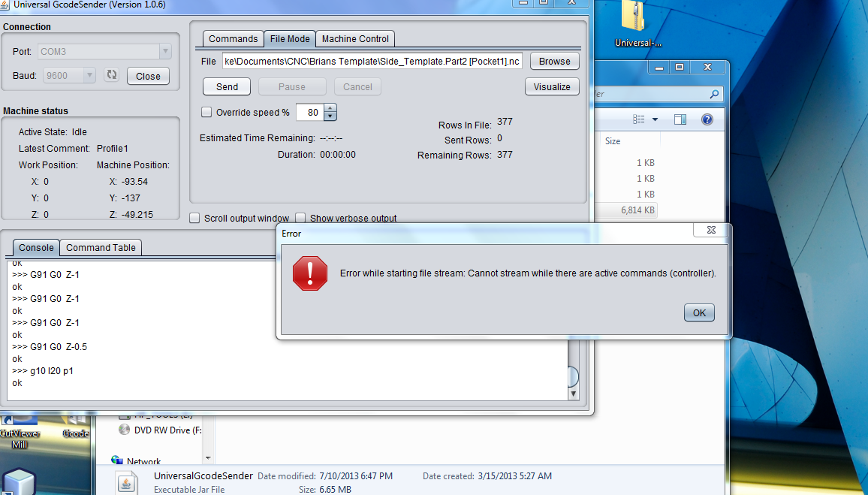Toggle the Explorer preview pane icon
The width and height of the screenshot is (868, 495).
tap(680, 119)
